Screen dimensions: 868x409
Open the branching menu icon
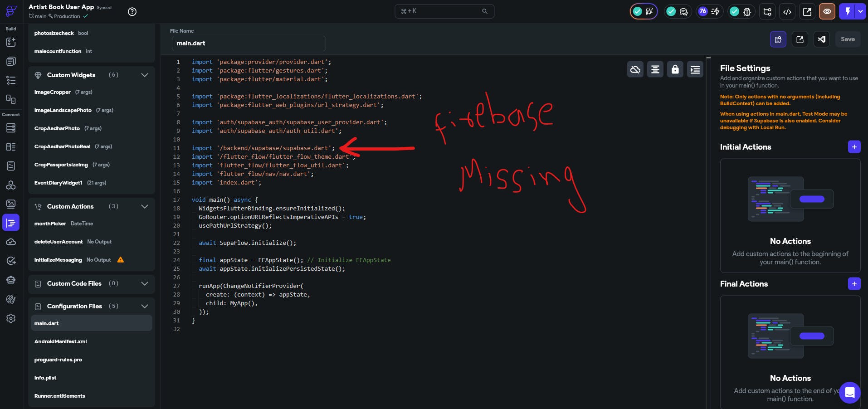(x=767, y=12)
